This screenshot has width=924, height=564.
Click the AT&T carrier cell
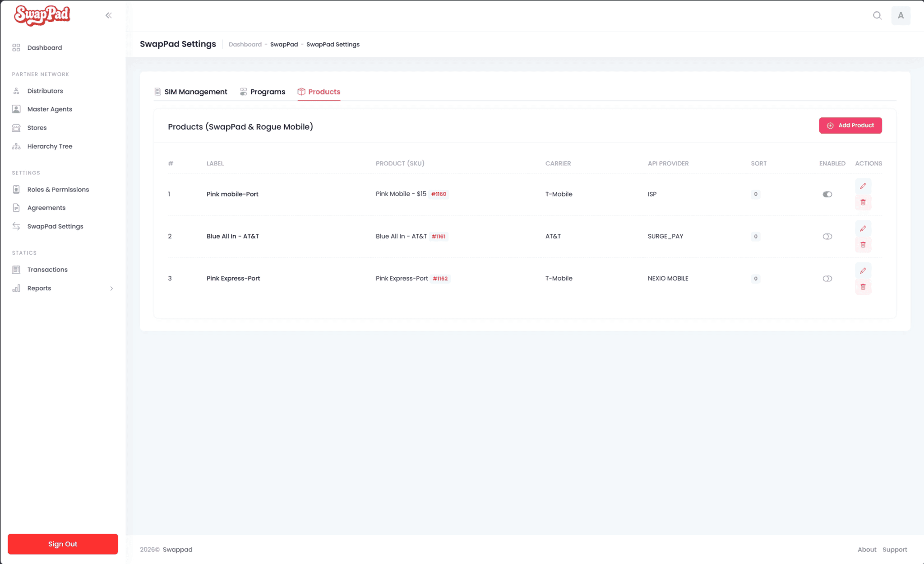pyautogui.click(x=553, y=236)
